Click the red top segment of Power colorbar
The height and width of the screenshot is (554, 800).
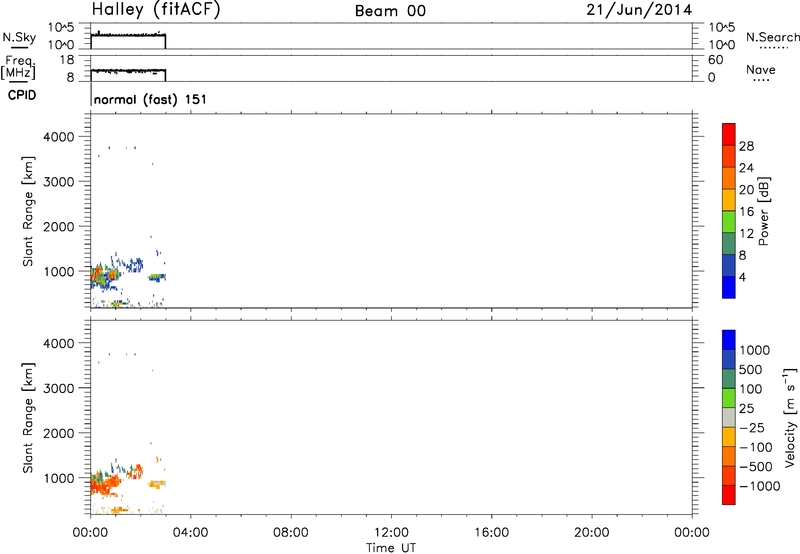[x=729, y=135]
